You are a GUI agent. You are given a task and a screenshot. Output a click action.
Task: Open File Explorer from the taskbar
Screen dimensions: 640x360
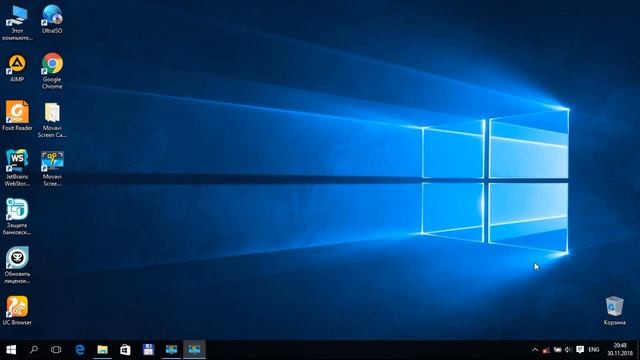click(102, 350)
